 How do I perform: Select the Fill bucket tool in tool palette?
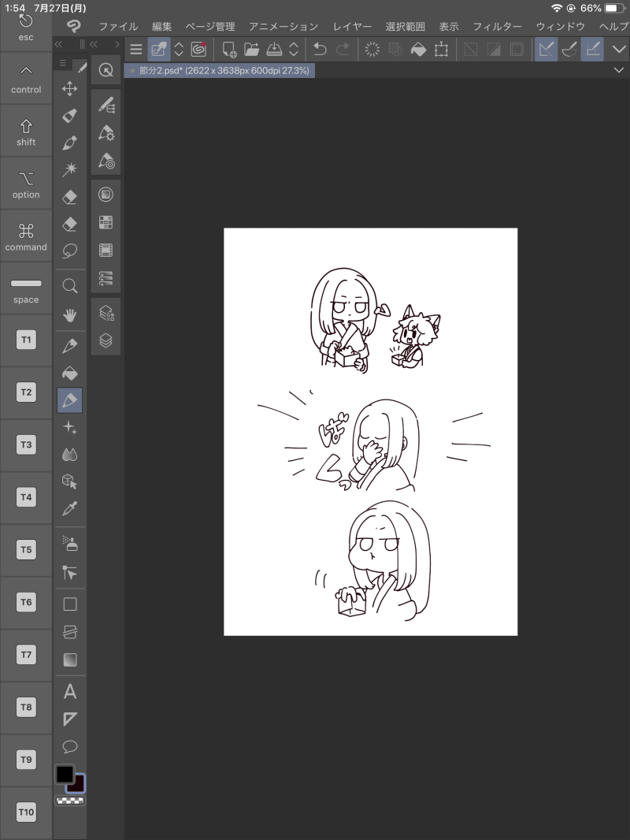pyautogui.click(x=69, y=373)
